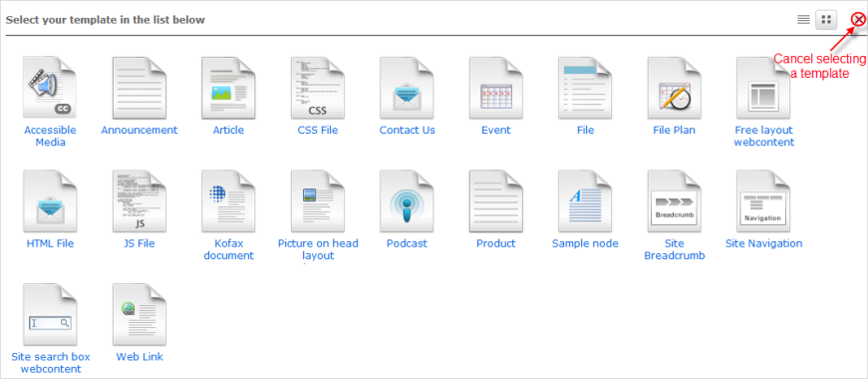Open the File Plan text link
This screenshot has height=379, width=868.
click(675, 131)
